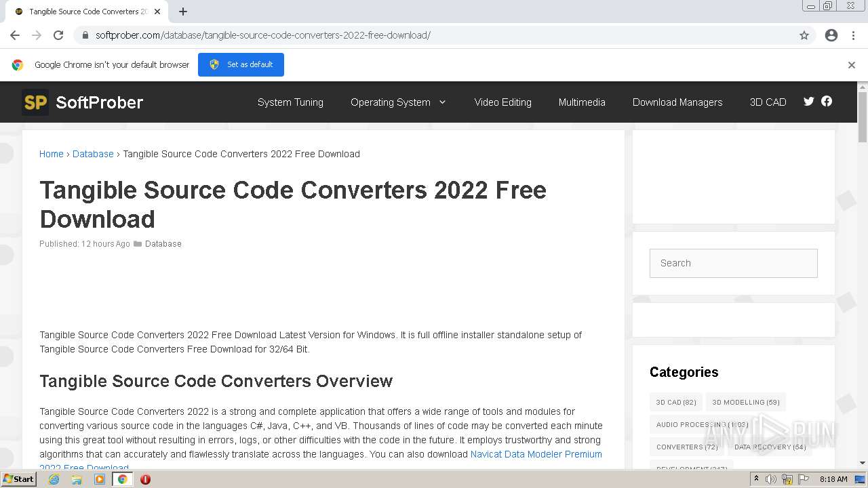
Task: Open the Chrome profile avatar
Action: click(831, 35)
